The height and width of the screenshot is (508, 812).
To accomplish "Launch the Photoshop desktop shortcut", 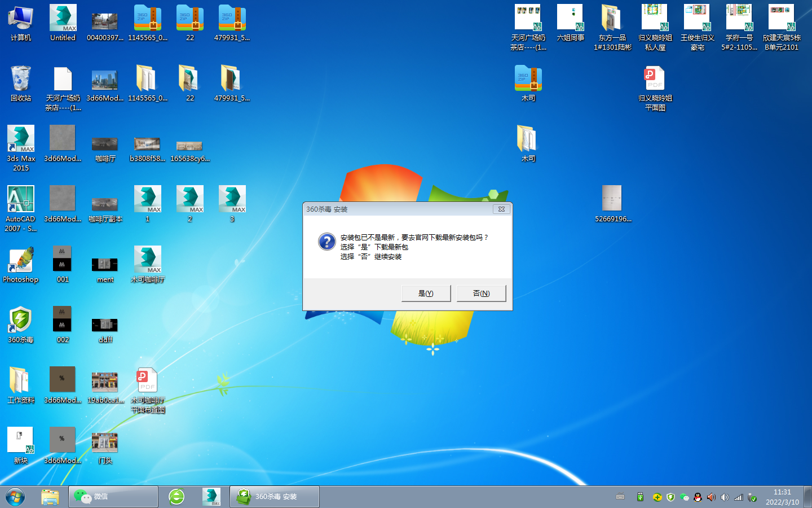I will pyautogui.click(x=21, y=260).
